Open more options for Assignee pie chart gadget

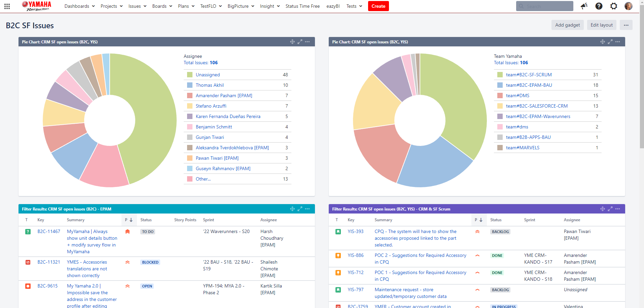click(307, 42)
